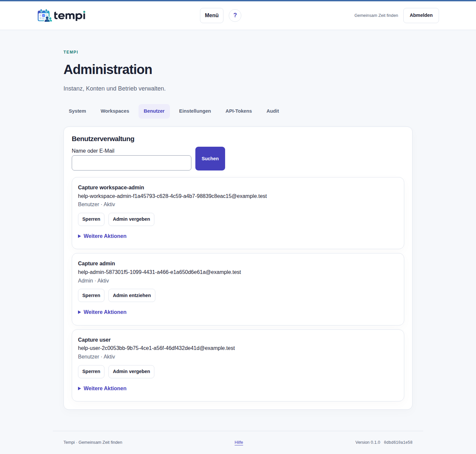Expand Weitere Aktionen for Capture admin
This screenshot has height=454, width=476.
click(x=102, y=312)
